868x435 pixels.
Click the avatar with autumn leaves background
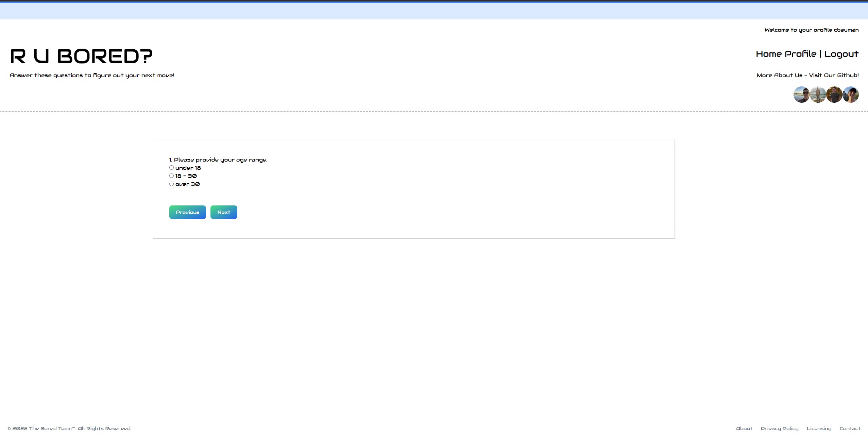834,95
